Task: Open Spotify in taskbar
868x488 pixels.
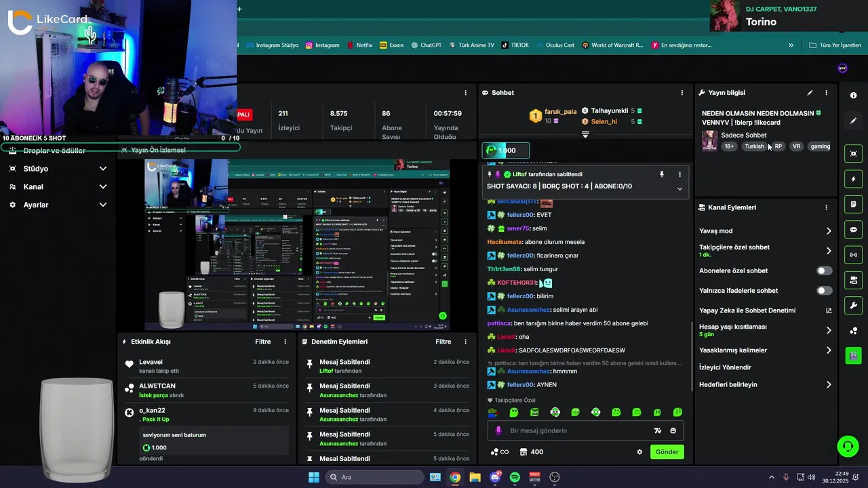Action: click(515, 477)
